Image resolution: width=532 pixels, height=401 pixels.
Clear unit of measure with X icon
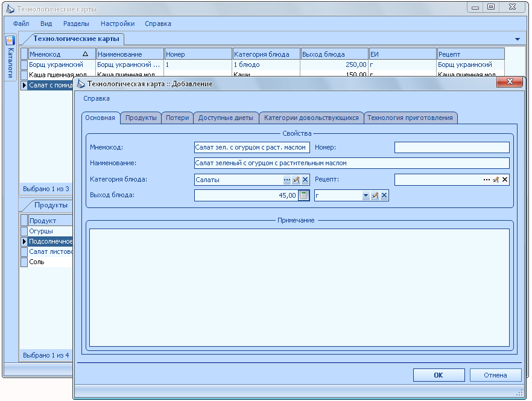tap(384, 195)
